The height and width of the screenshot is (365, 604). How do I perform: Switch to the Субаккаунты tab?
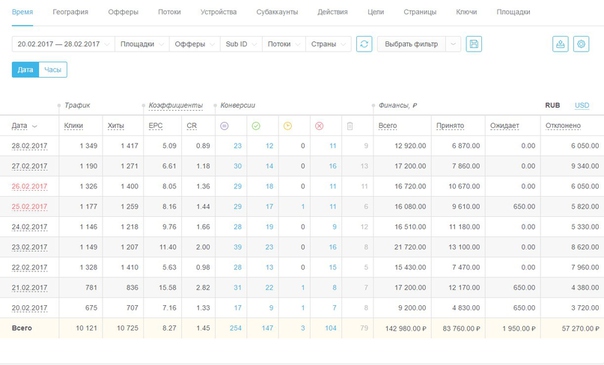[277, 12]
